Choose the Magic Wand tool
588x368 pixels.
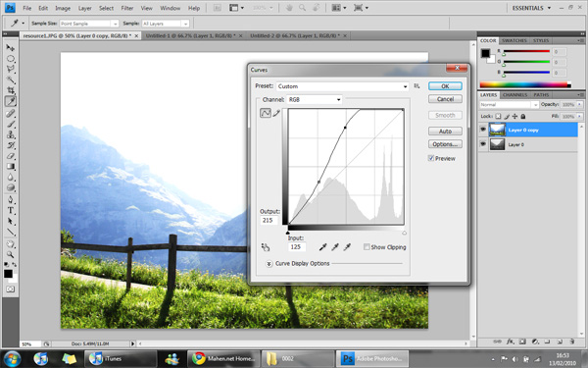(x=11, y=80)
